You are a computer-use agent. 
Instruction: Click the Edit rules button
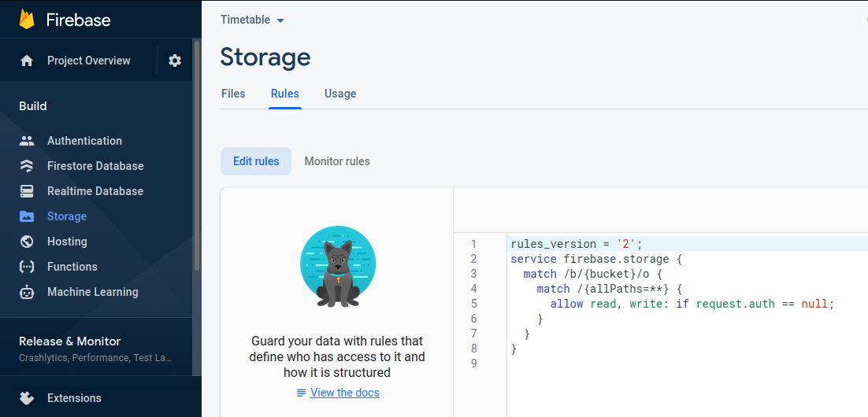(256, 161)
